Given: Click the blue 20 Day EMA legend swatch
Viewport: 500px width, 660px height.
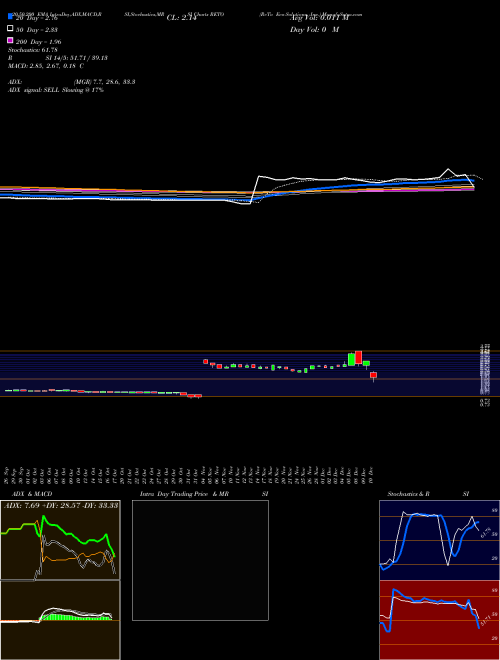Looking at the screenshot, I should [10, 16].
